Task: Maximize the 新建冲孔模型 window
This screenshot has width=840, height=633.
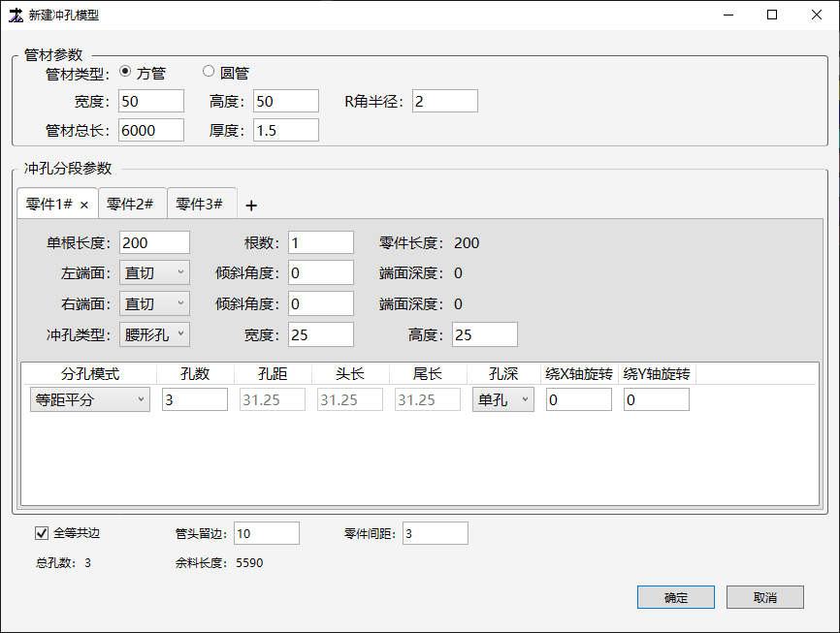Action: pyautogui.click(x=772, y=16)
